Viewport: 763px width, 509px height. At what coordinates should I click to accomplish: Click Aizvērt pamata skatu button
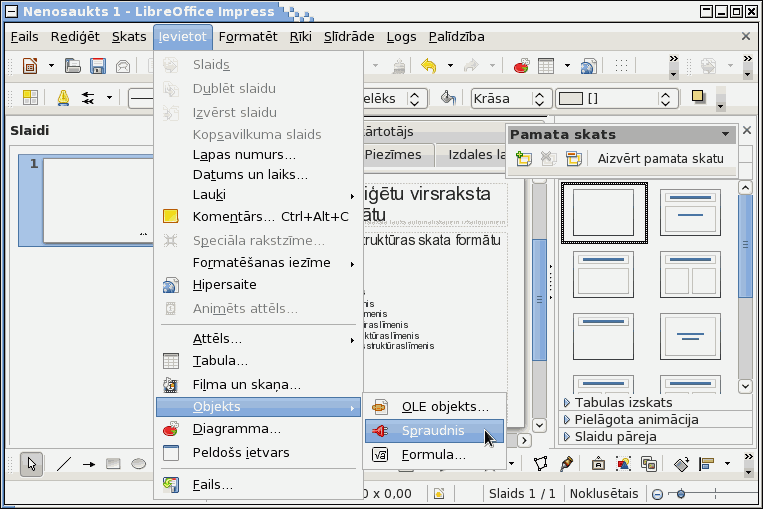660,159
